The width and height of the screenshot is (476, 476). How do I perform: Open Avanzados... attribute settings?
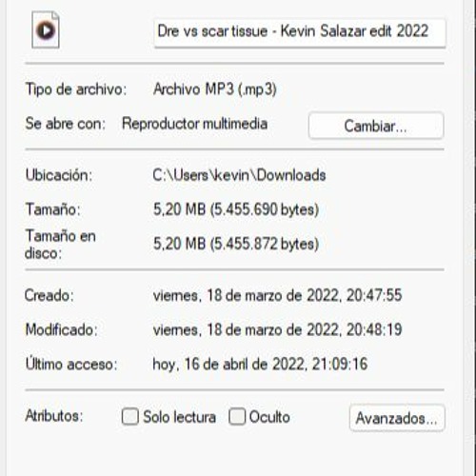pos(397,418)
